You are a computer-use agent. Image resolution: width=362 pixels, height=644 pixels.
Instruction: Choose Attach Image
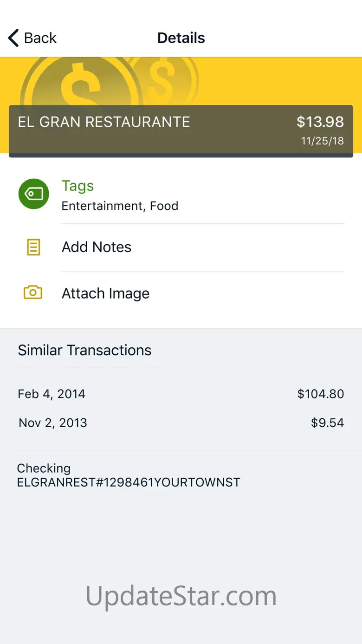[105, 293]
